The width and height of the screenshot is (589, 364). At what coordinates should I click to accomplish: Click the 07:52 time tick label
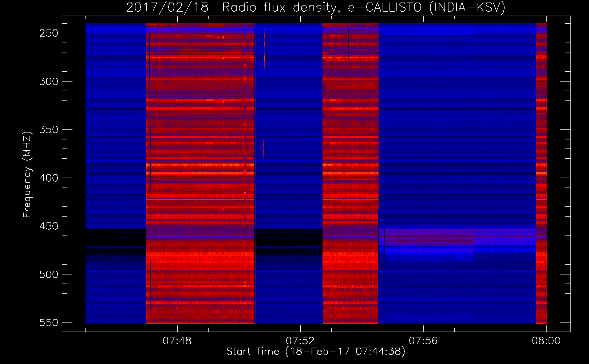coord(300,341)
